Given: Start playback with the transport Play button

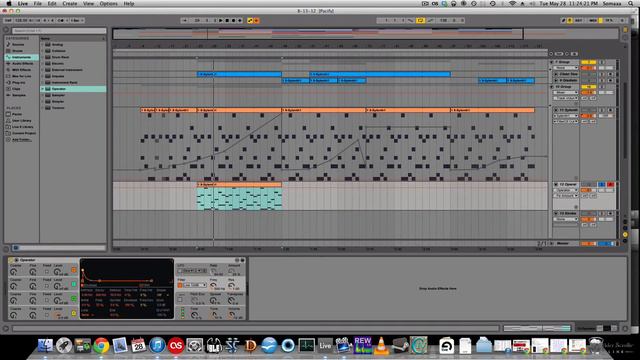Looking at the screenshot, I should (x=221, y=20).
